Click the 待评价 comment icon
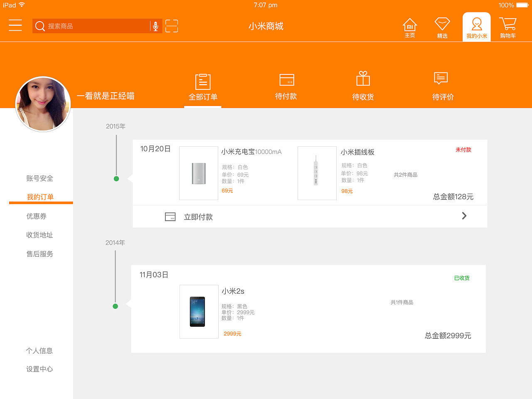This screenshot has height=399, width=532. pos(441,79)
